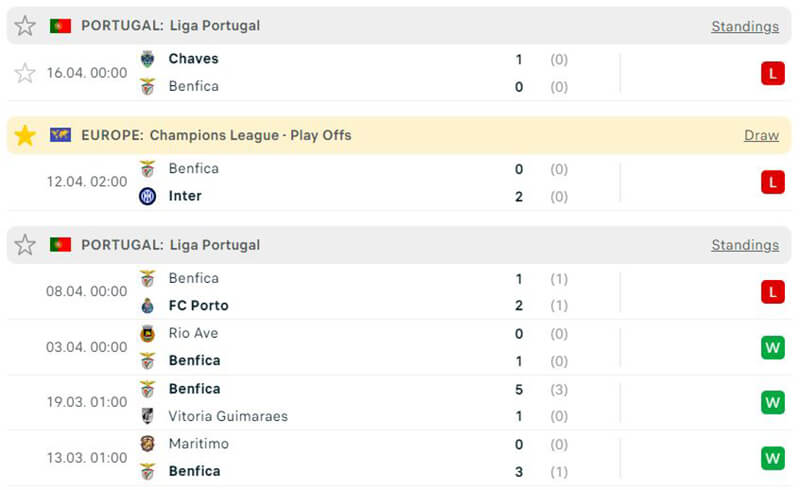Click red L badge for Benfica-Inter match
800x490 pixels.
coord(772,182)
